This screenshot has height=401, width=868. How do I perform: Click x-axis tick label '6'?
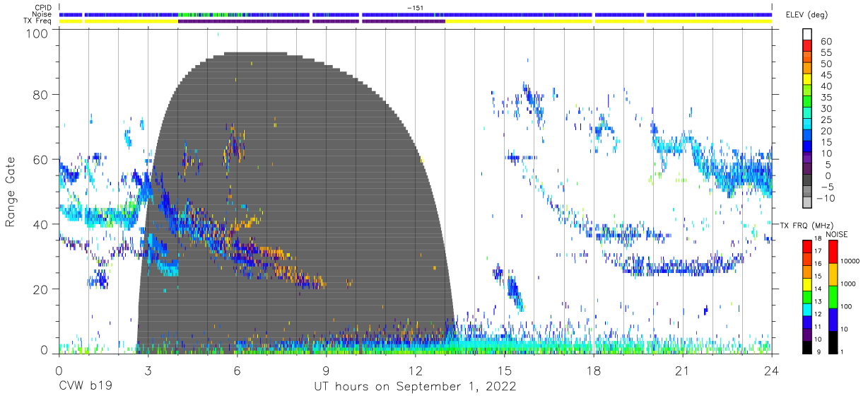click(x=237, y=371)
